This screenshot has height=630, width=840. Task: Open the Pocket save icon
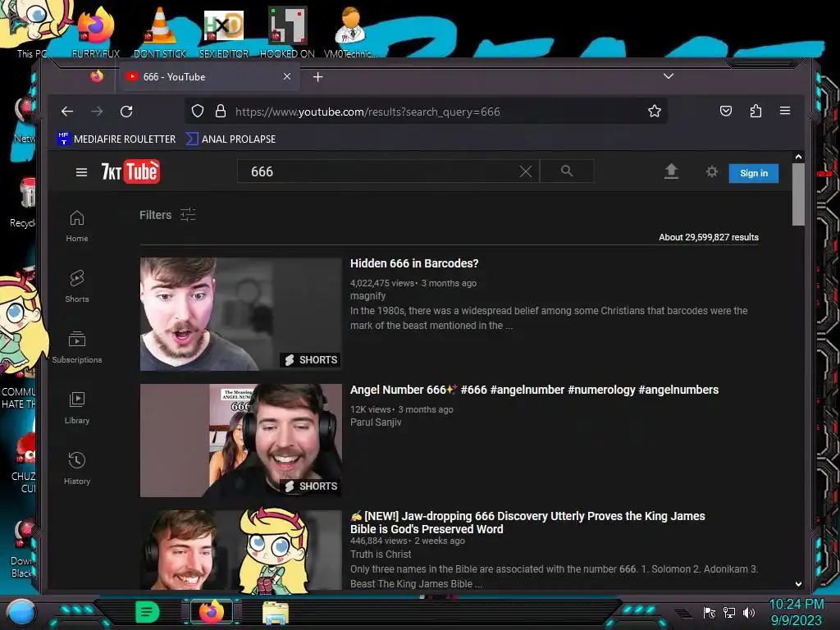pyautogui.click(x=726, y=111)
